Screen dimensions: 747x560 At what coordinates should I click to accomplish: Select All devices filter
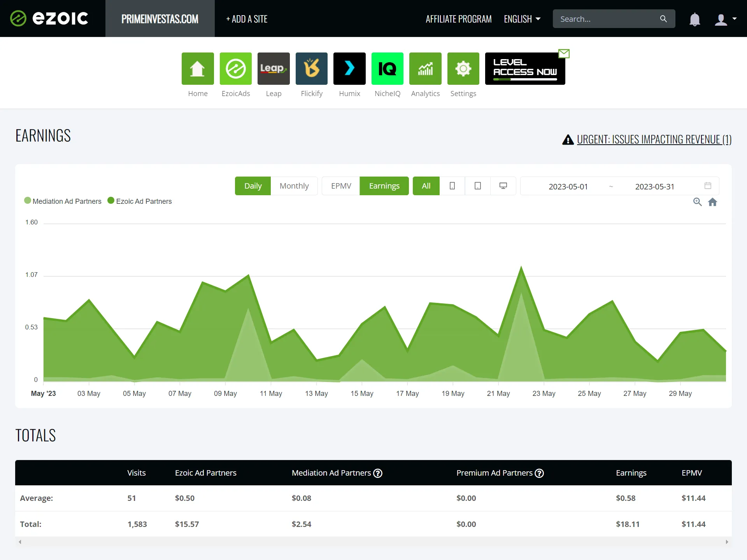click(x=426, y=186)
